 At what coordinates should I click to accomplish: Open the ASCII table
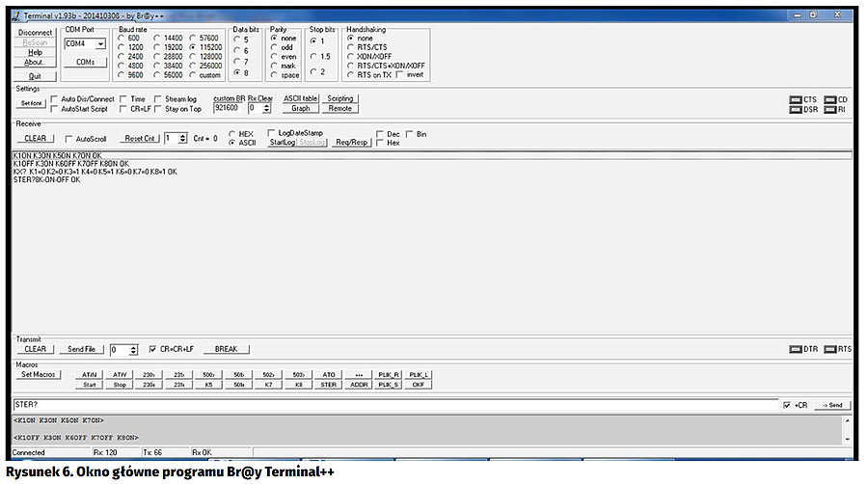click(x=300, y=98)
